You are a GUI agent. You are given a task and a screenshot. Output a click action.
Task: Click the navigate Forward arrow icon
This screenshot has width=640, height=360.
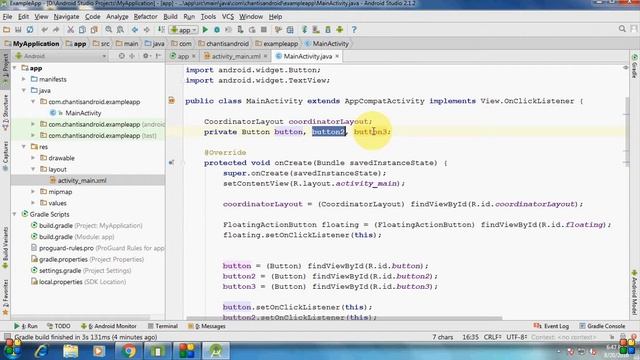(x=147, y=29)
